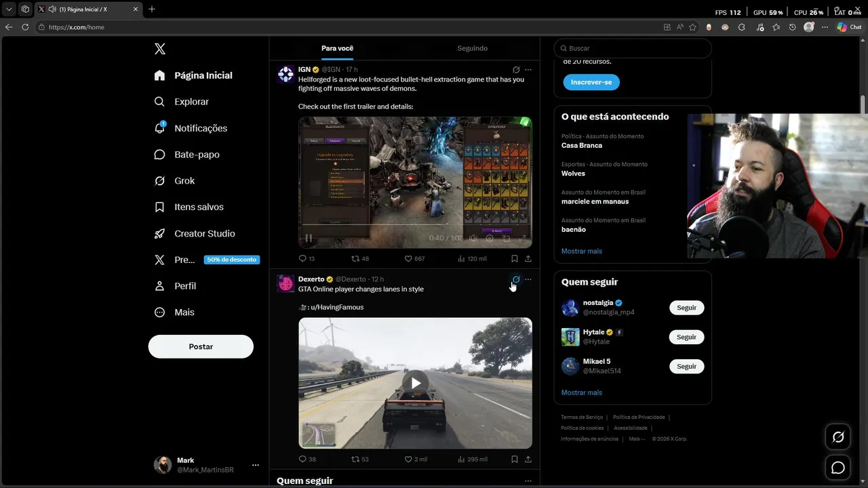Open the Premium sidebar item

click(x=207, y=260)
